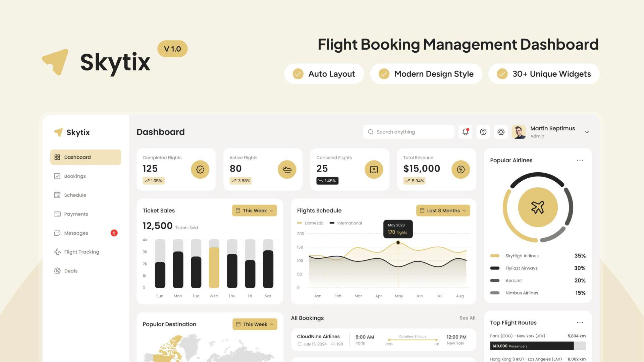Click the Dashboard grid icon in sidebar
Screen dimensions: 644x362
pos(57,157)
